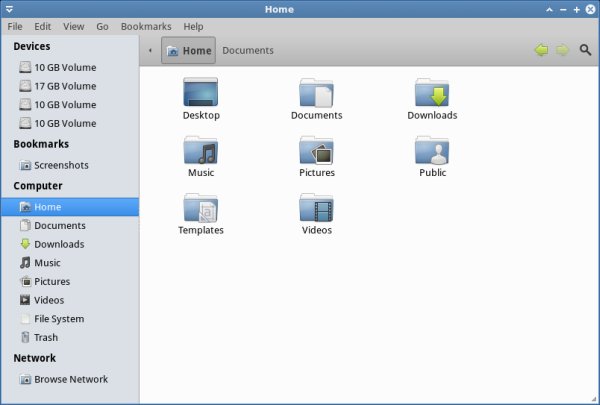Click the forward arrow in toolbar

coord(562,50)
